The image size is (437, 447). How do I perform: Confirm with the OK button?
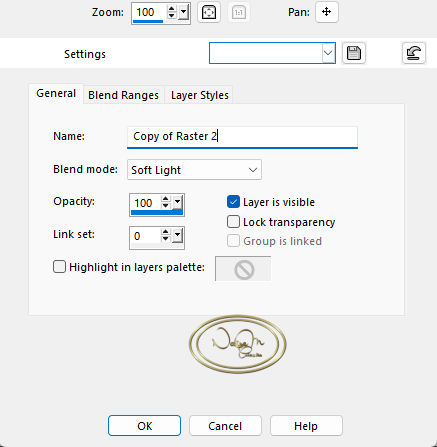pos(144,426)
